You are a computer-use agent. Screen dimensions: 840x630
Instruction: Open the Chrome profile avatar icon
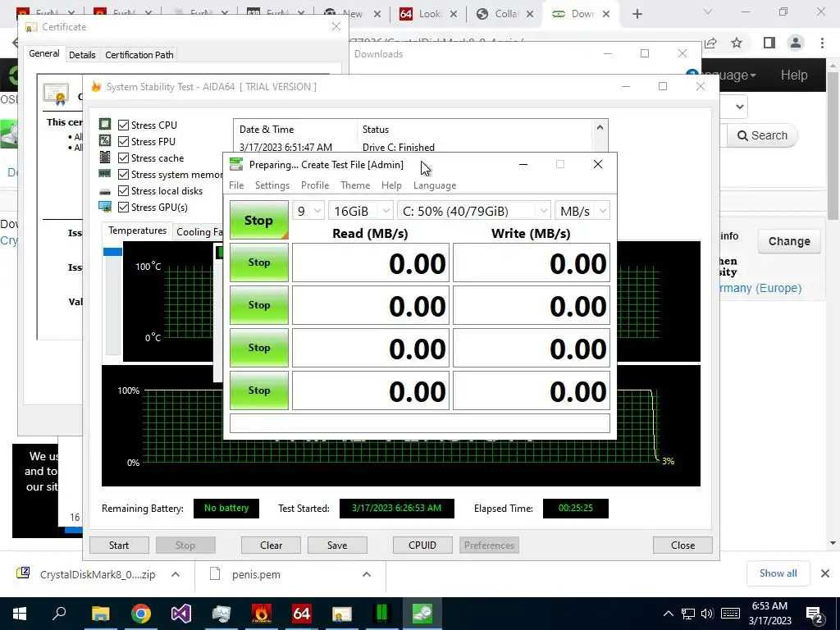pos(796,43)
